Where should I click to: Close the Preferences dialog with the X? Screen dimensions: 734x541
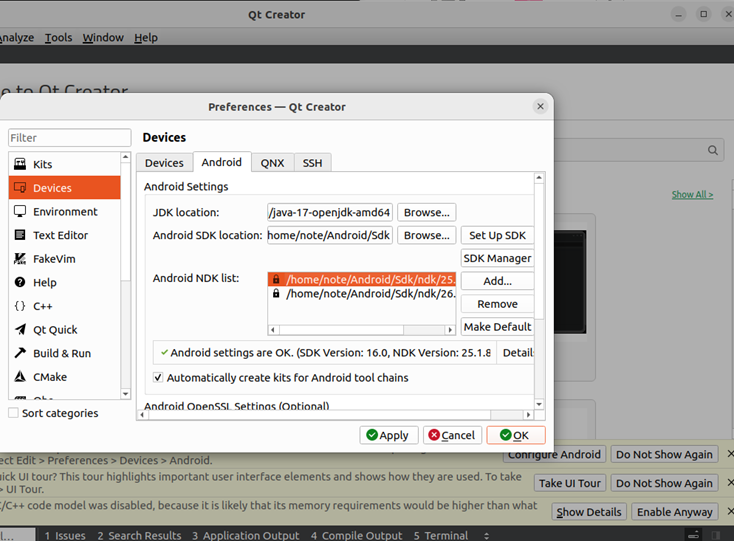point(540,106)
